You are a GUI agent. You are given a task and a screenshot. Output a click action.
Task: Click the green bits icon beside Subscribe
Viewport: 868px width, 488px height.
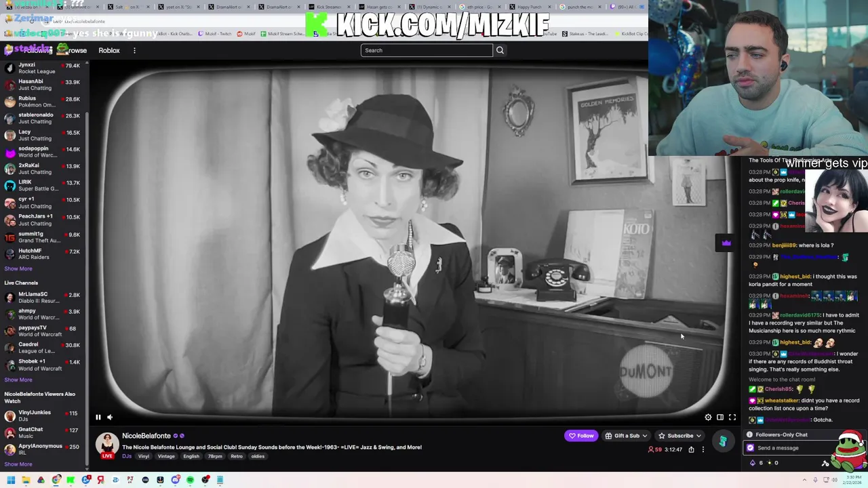[x=723, y=441]
